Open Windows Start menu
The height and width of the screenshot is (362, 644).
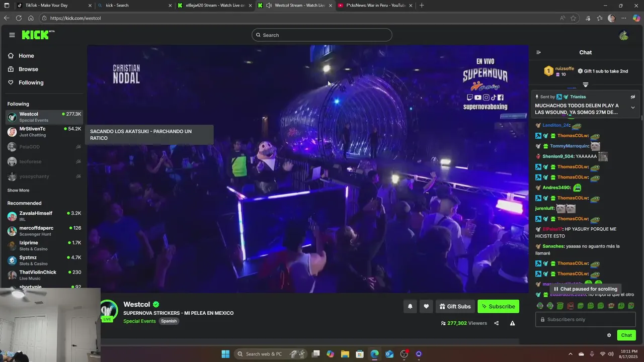pyautogui.click(x=225, y=354)
